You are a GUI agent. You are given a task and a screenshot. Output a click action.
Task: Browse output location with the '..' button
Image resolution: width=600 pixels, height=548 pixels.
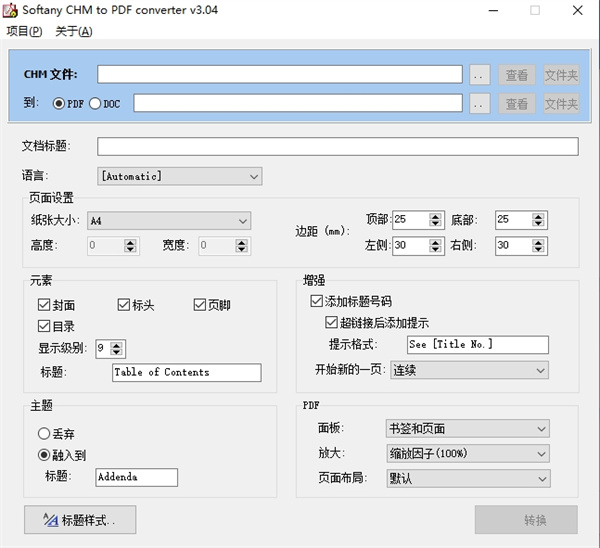tap(479, 104)
